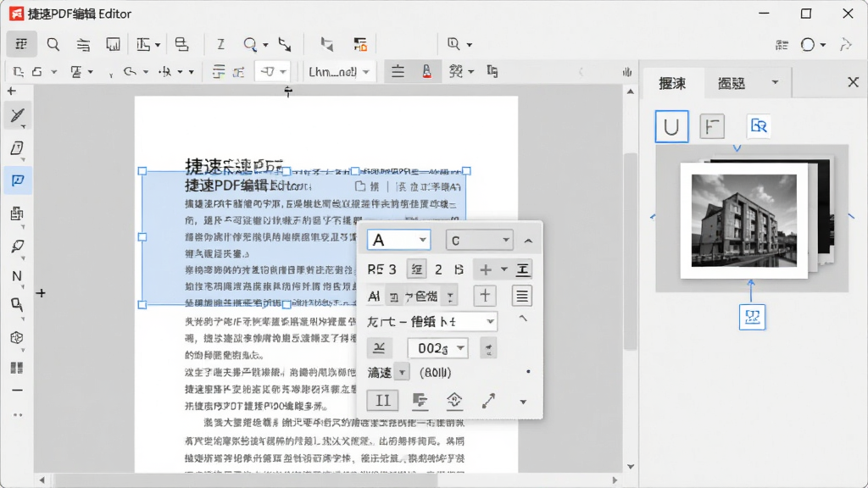Open the dropdown arrow after right panel tabs
Viewport: 868px width, 488px height.
[775, 82]
